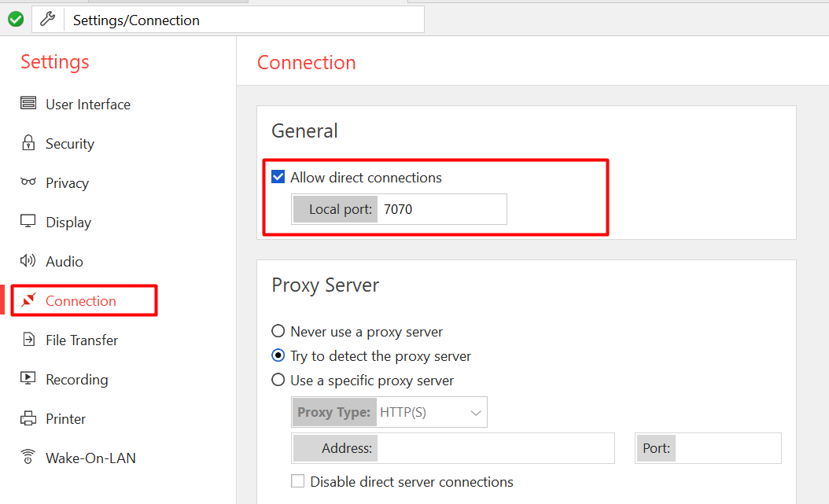The image size is (829, 504).
Task: Click the General section title
Action: pyautogui.click(x=304, y=131)
